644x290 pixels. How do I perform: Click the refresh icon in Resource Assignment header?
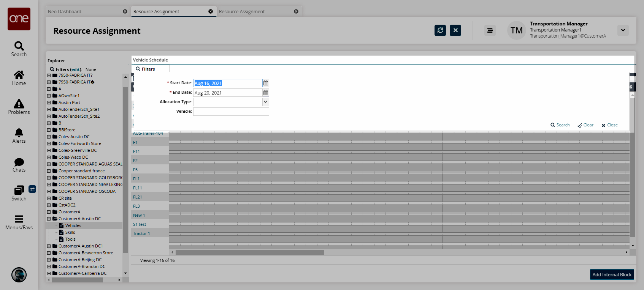tap(440, 30)
